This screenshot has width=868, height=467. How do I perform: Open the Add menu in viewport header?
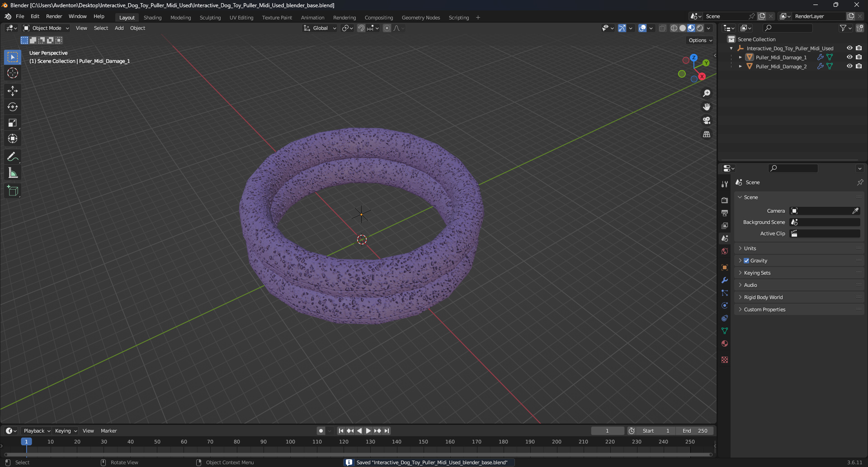click(119, 28)
